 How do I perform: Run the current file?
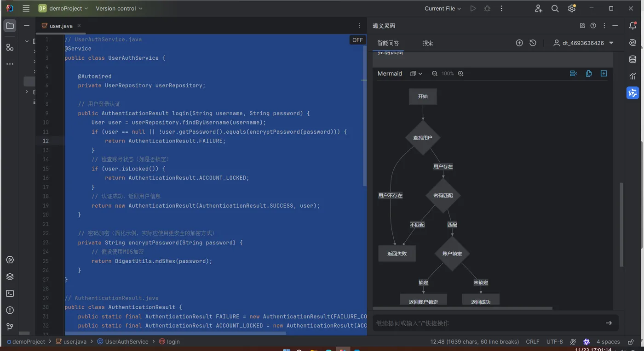[473, 8]
